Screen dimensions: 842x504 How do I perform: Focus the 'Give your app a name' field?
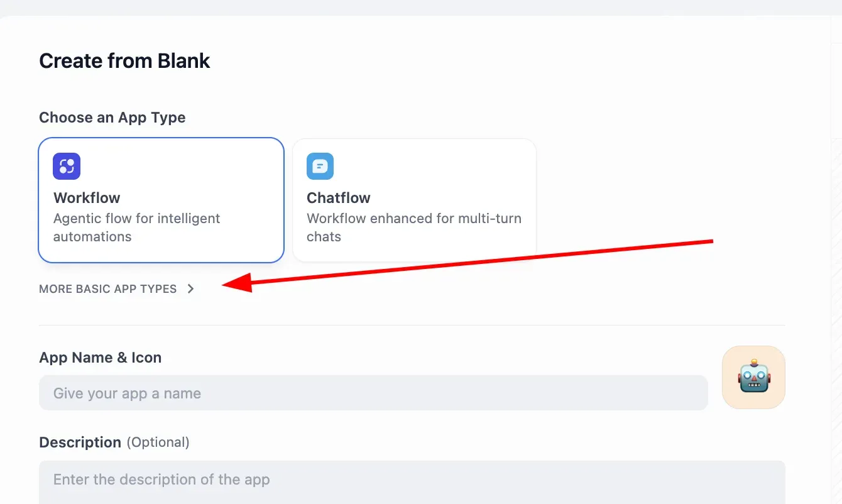pyautogui.click(x=373, y=393)
